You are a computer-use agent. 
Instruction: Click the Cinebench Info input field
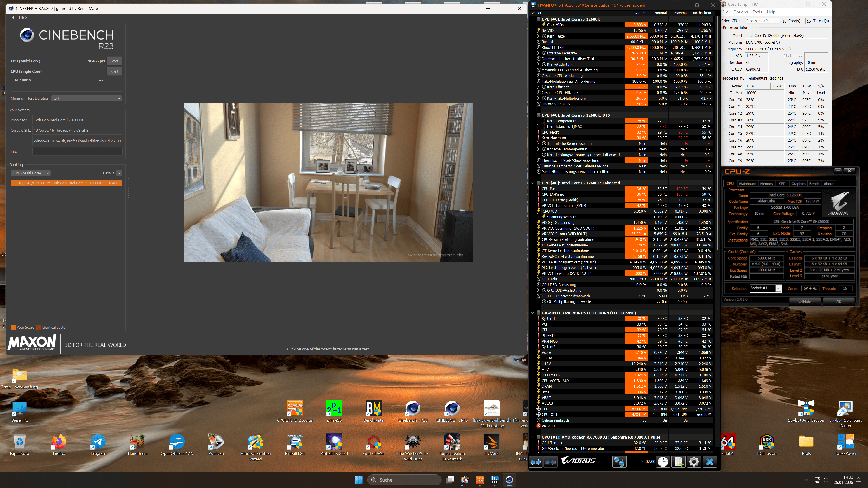pos(77,152)
